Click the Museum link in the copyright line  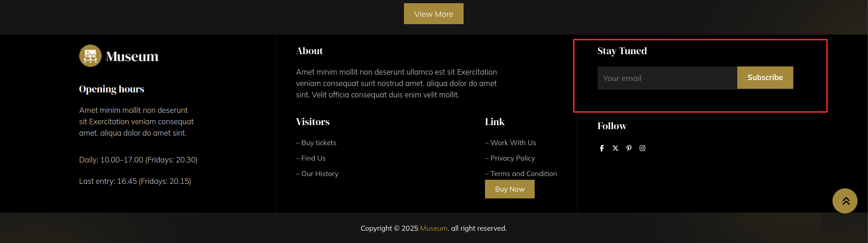click(434, 228)
